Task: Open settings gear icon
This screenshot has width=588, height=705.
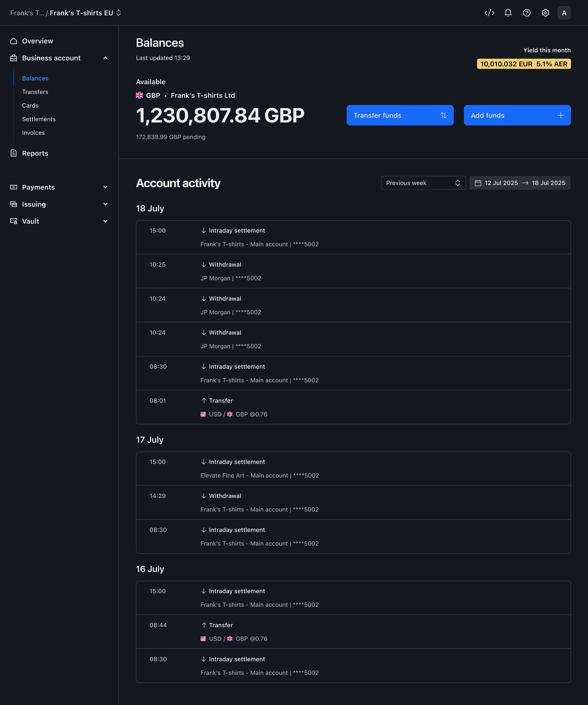Action: [x=545, y=13]
